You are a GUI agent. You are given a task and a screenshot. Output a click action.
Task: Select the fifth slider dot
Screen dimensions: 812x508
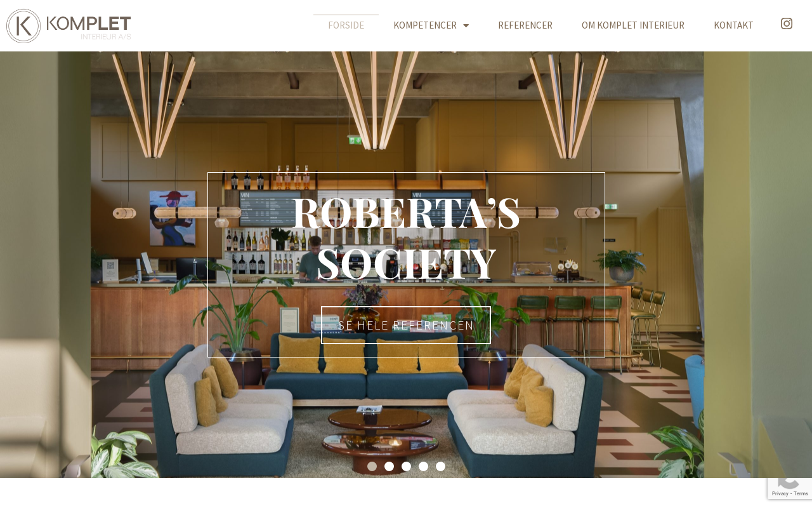click(440, 466)
